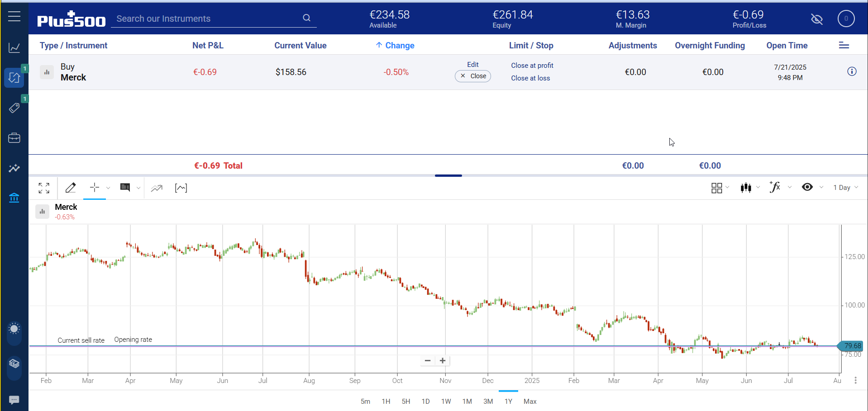This screenshot has width=868, height=411.
Task: Open the columns settings menu icon
Action: click(x=844, y=45)
